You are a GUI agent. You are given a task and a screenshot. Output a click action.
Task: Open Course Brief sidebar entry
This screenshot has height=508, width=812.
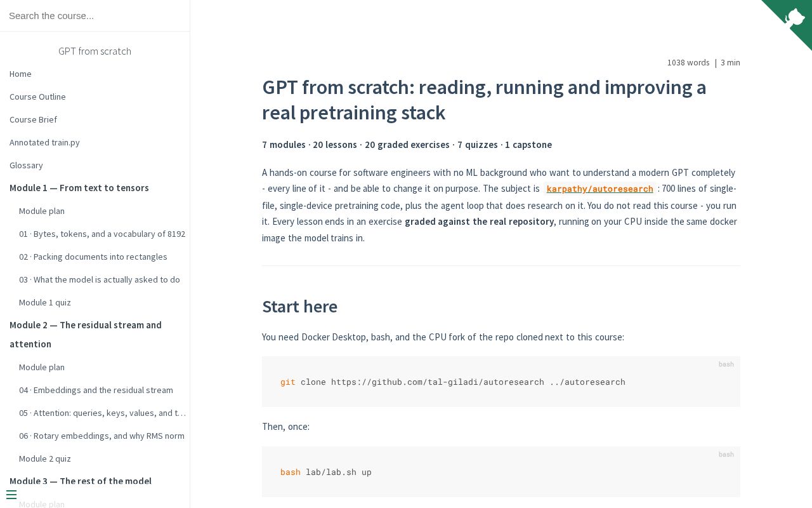click(x=33, y=119)
